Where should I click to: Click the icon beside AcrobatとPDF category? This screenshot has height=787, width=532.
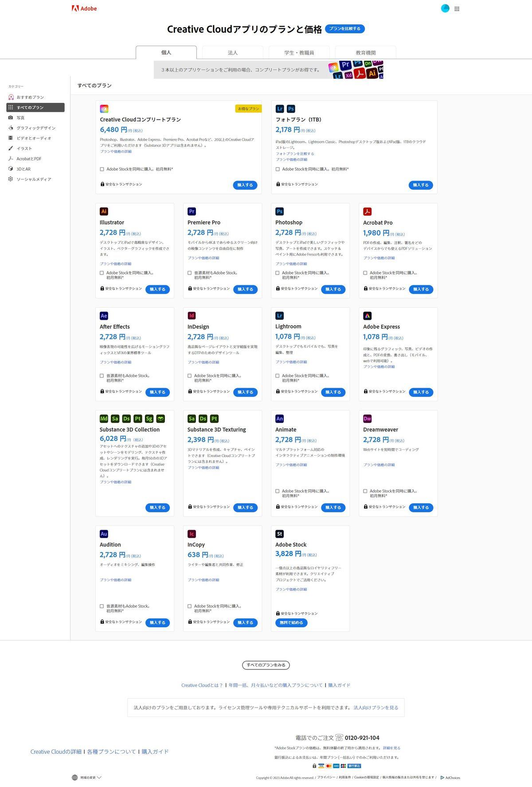[11, 158]
